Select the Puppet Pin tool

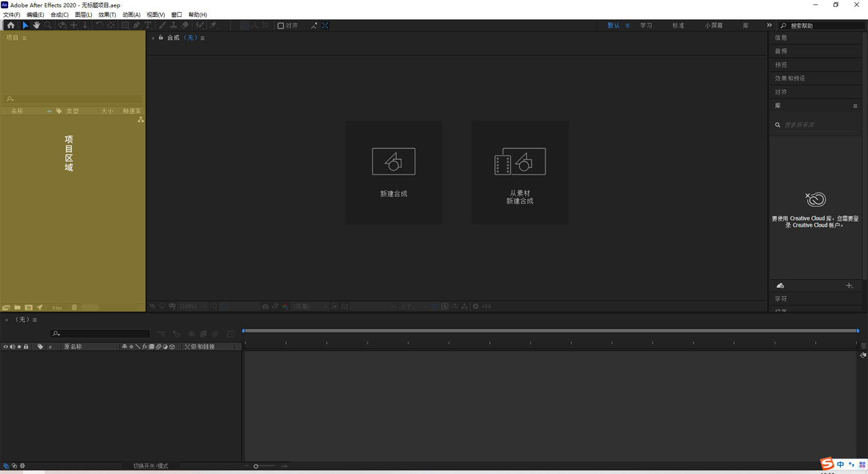(x=213, y=25)
